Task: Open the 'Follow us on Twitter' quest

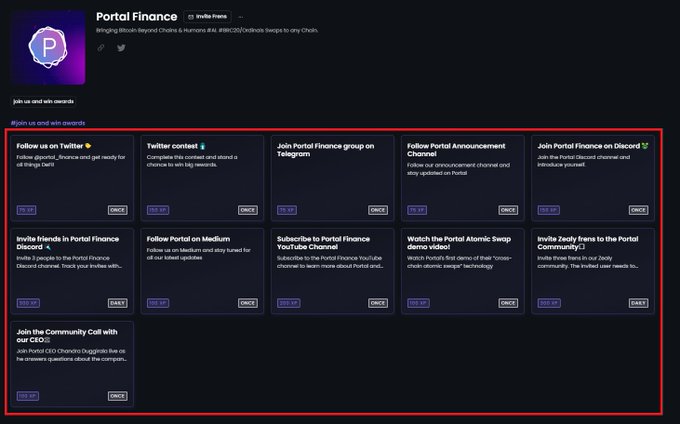Action: (x=72, y=178)
